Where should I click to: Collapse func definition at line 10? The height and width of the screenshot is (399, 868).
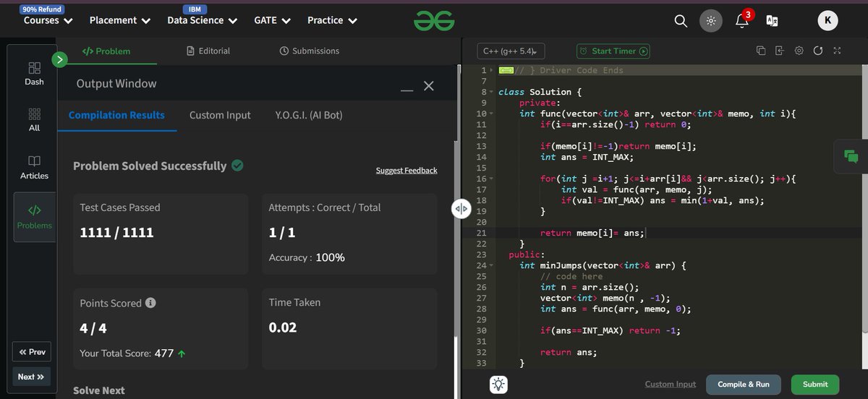[x=491, y=114]
